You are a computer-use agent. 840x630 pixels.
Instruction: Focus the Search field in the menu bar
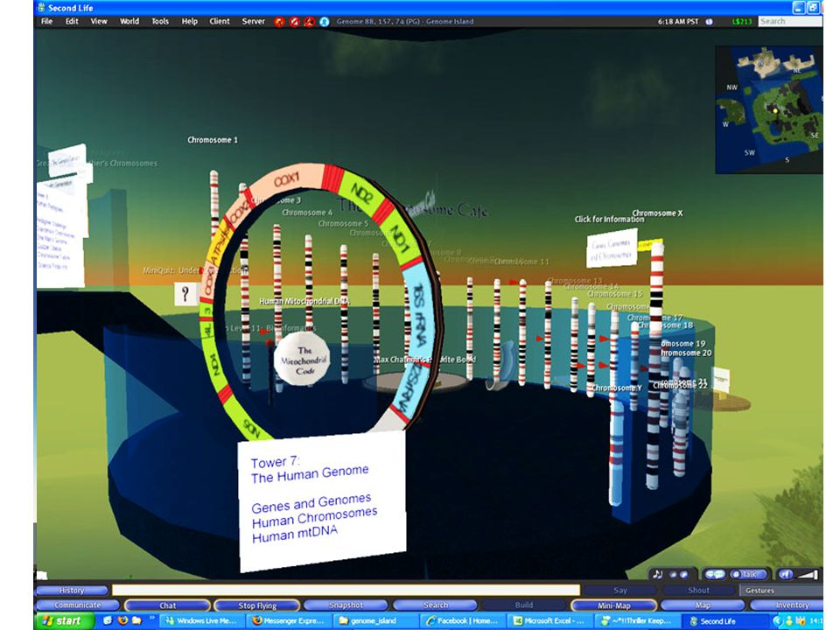tap(790, 21)
